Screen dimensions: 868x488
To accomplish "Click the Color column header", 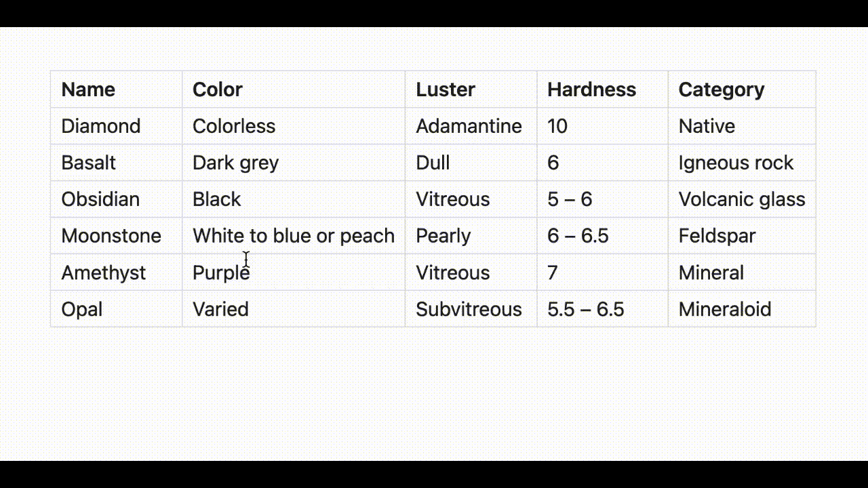I will (x=218, y=89).
